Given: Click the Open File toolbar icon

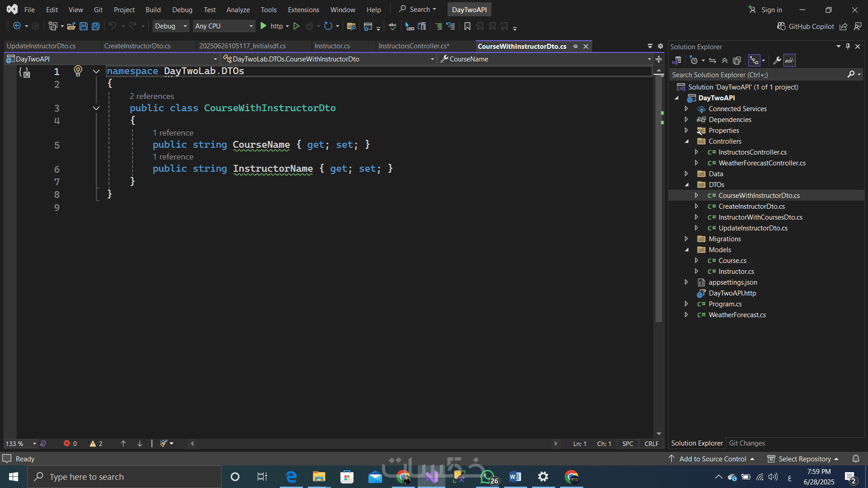Looking at the screenshot, I should point(71,26).
